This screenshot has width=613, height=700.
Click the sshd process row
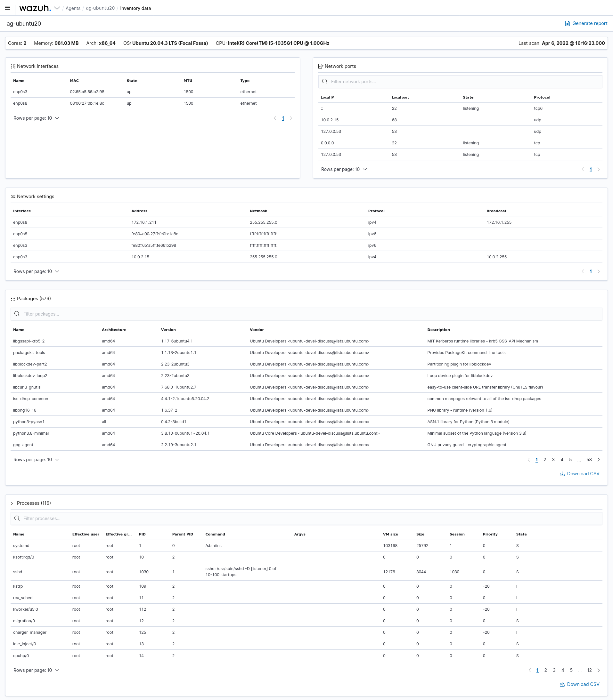coord(306,571)
